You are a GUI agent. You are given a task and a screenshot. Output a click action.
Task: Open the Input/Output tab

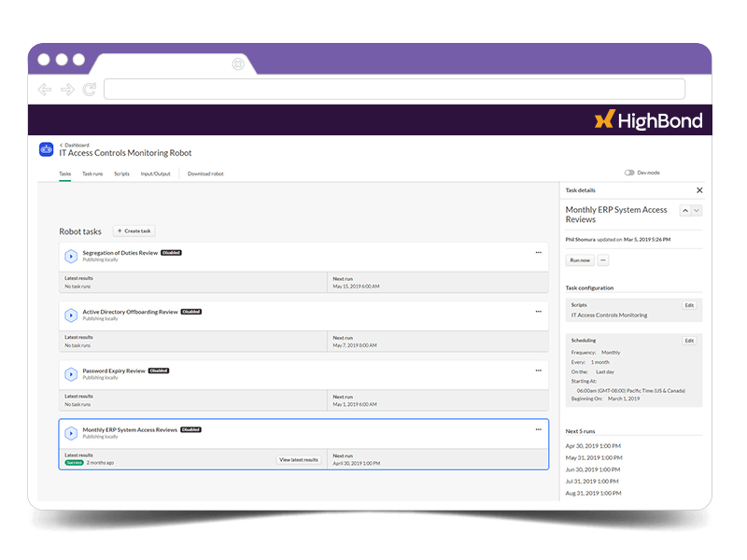click(x=155, y=174)
